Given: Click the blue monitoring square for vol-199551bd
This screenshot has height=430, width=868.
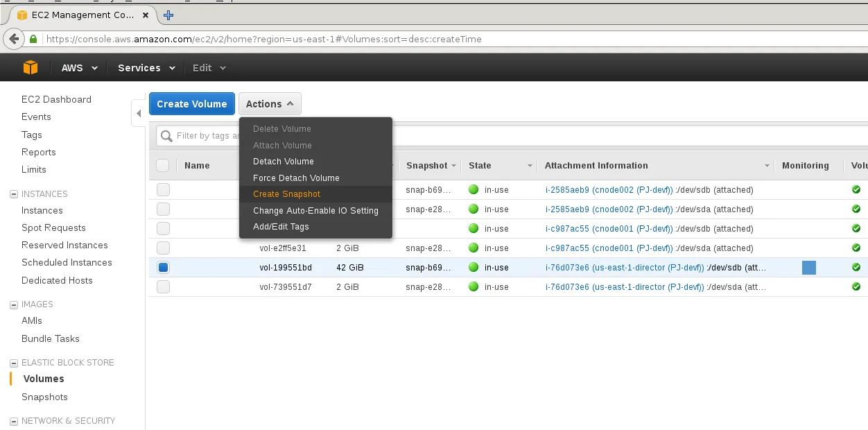Looking at the screenshot, I should click(809, 268).
